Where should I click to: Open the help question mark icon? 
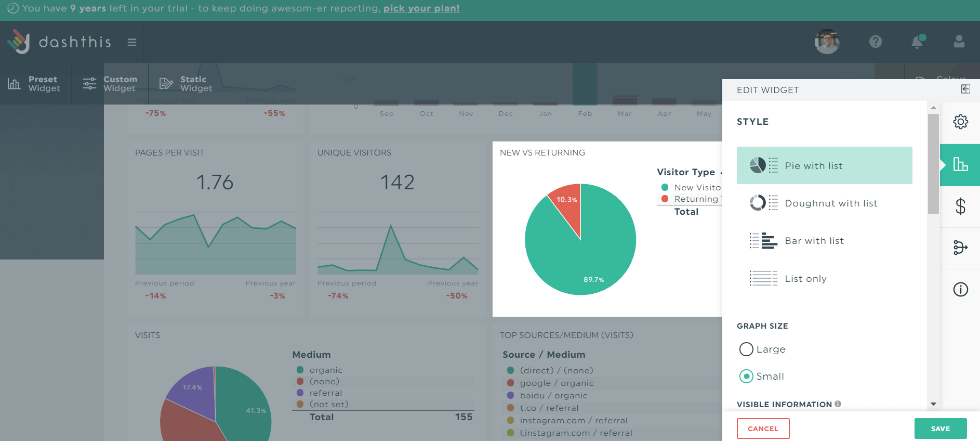tap(876, 42)
